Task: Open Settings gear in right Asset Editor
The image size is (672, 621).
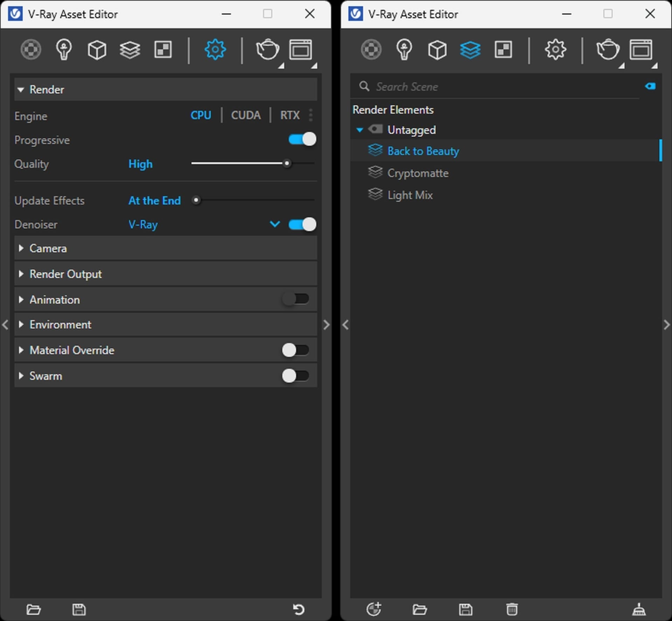Action: click(x=555, y=49)
